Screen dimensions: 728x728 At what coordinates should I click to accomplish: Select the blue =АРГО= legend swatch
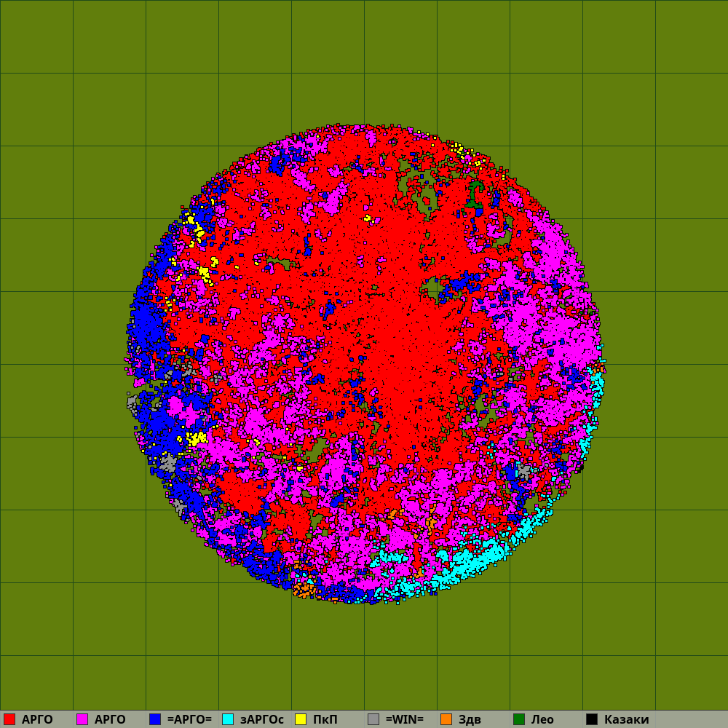tap(155, 719)
